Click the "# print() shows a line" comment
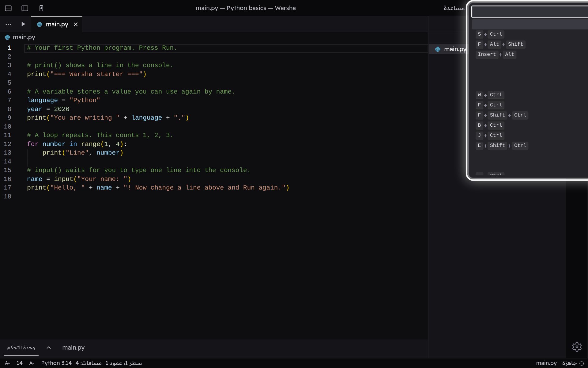 pyautogui.click(x=100, y=65)
